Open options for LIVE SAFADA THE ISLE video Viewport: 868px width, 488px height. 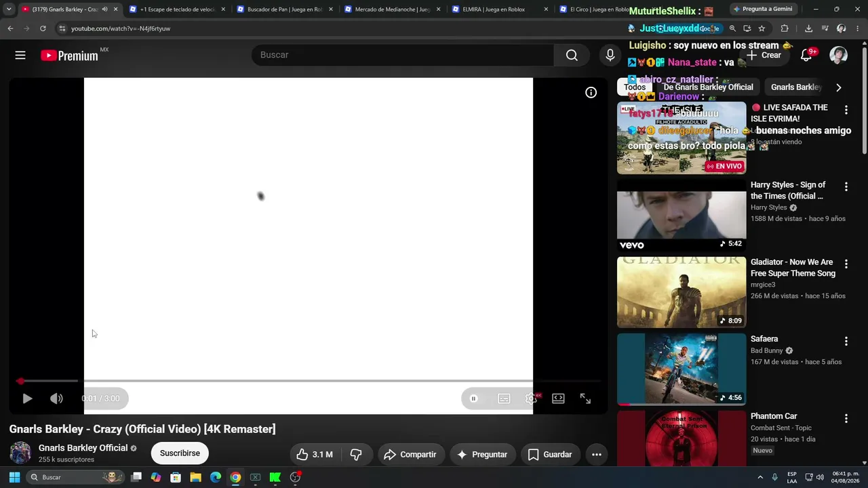846,110
